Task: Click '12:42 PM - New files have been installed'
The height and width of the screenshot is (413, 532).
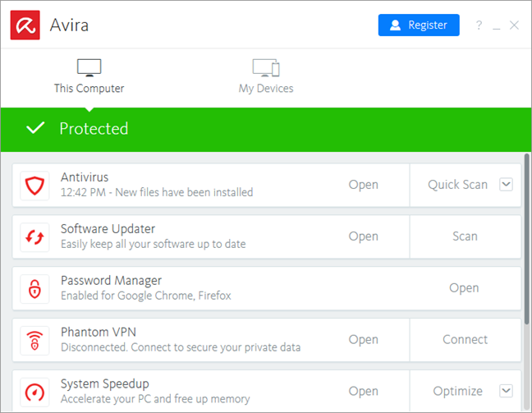Action: coord(157,192)
